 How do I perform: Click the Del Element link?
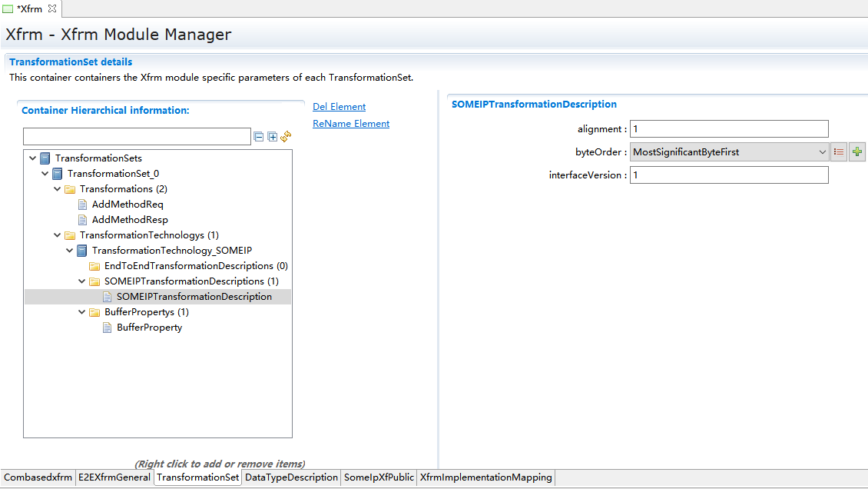339,107
